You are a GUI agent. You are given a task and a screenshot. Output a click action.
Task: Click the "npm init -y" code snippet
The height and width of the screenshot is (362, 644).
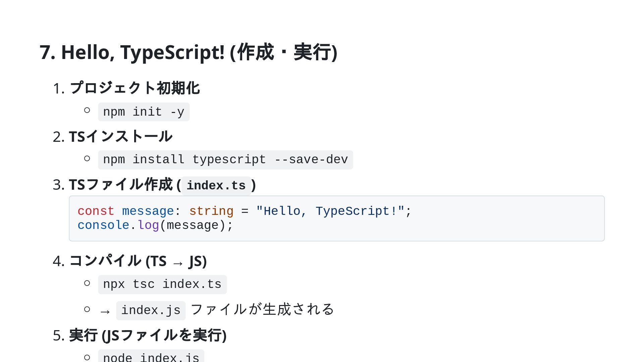click(x=144, y=112)
